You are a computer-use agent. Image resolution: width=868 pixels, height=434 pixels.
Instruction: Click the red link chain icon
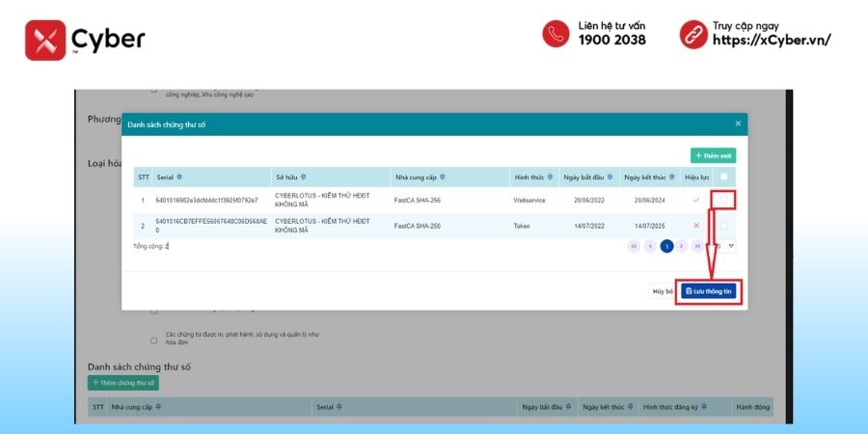click(693, 35)
